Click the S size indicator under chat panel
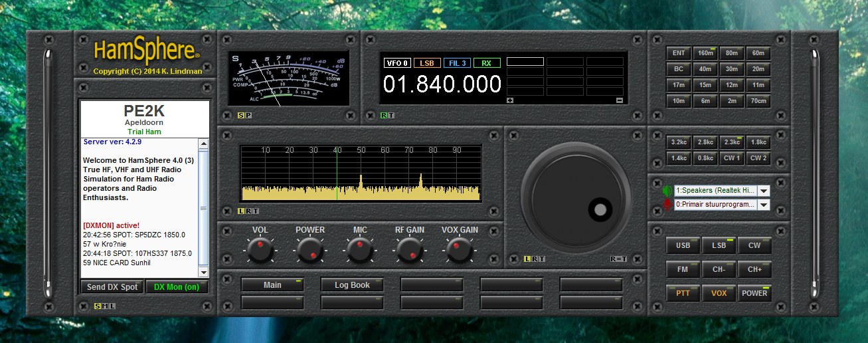Viewport: 868px width, 343px height. [x=97, y=306]
